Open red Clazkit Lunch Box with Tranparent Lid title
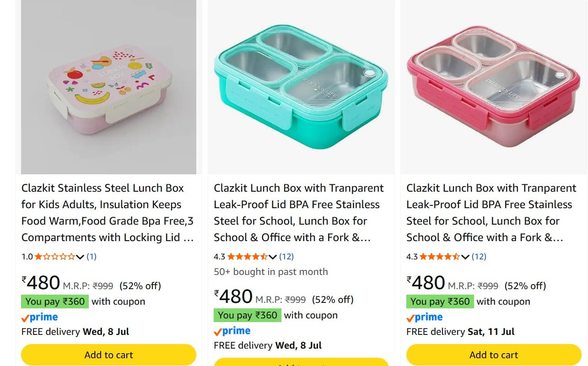Image resolution: width=588 pixels, height=366 pixels. click(491, 213)
